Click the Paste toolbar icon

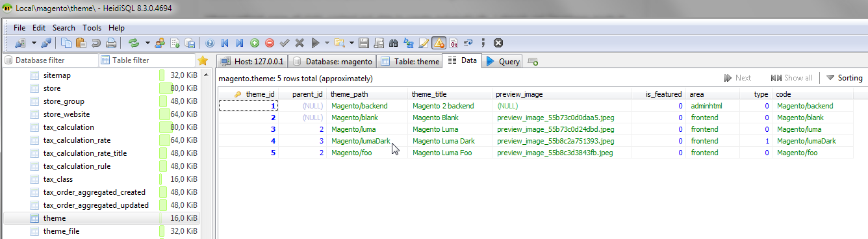point(81,43)
